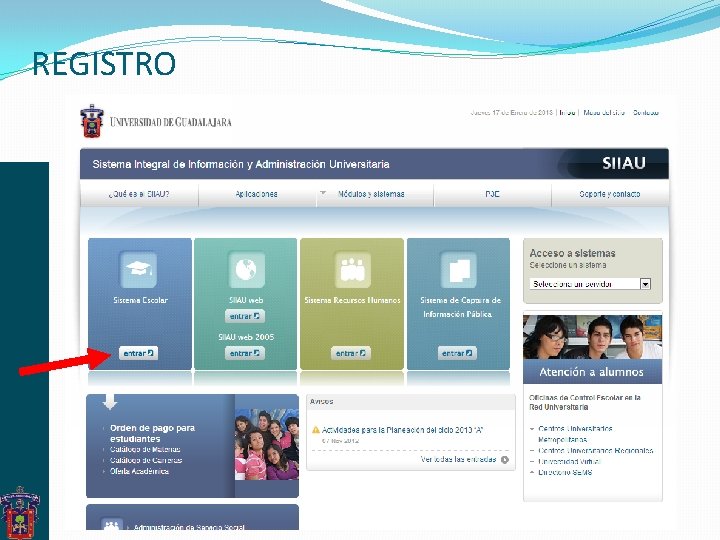Click the SIIAU logo text in banner
720x540 pixels.
tap(624, 163)
